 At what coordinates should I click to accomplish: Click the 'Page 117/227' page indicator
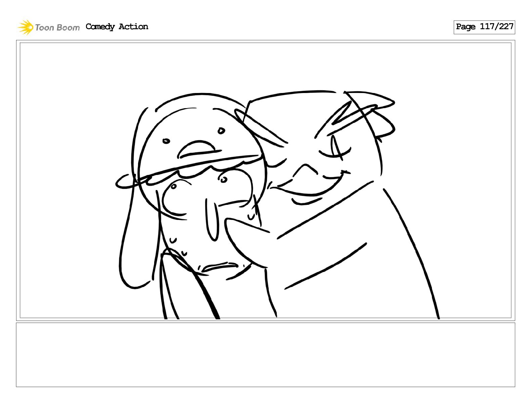pyautogui.click(x=484, y=27)
